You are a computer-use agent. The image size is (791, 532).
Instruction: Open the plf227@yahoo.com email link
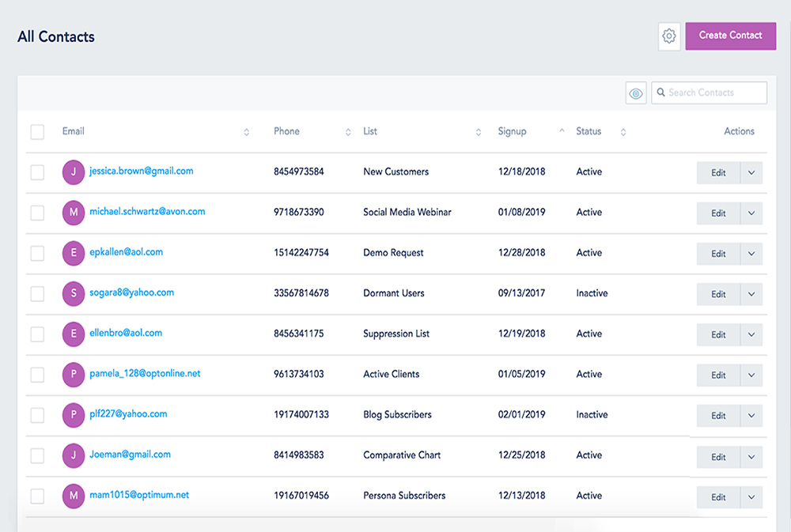128,414
